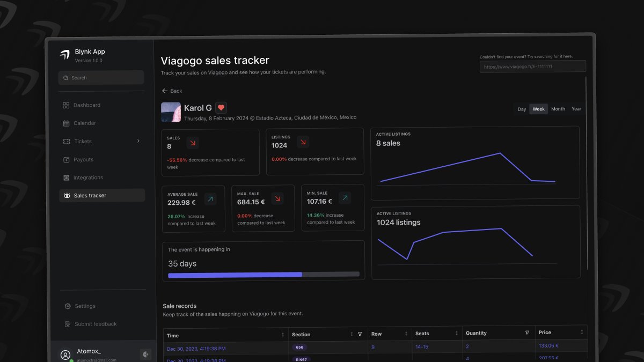Open Payouts via its sidebar icon
Image resolution: width=644 pixels, height=362 pixels.
coord(67,160)
